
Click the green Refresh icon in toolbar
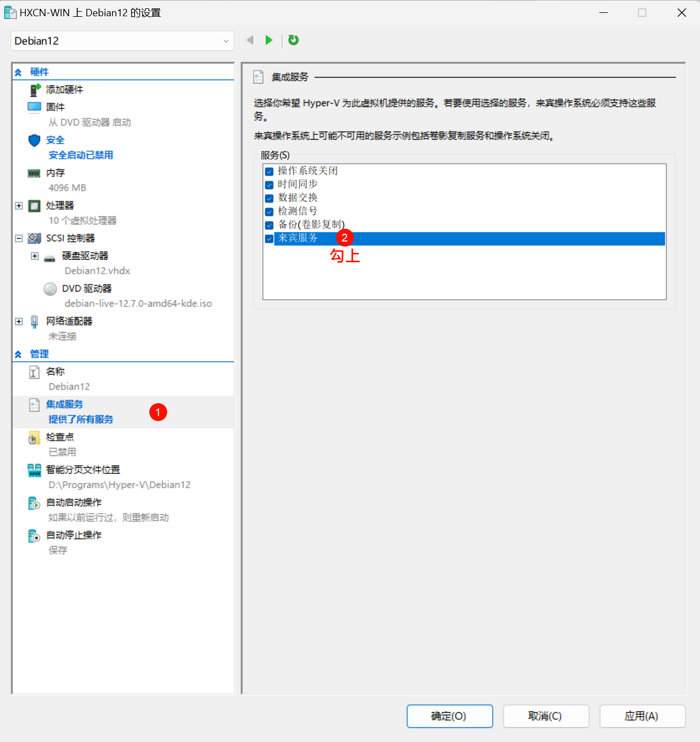294,40
